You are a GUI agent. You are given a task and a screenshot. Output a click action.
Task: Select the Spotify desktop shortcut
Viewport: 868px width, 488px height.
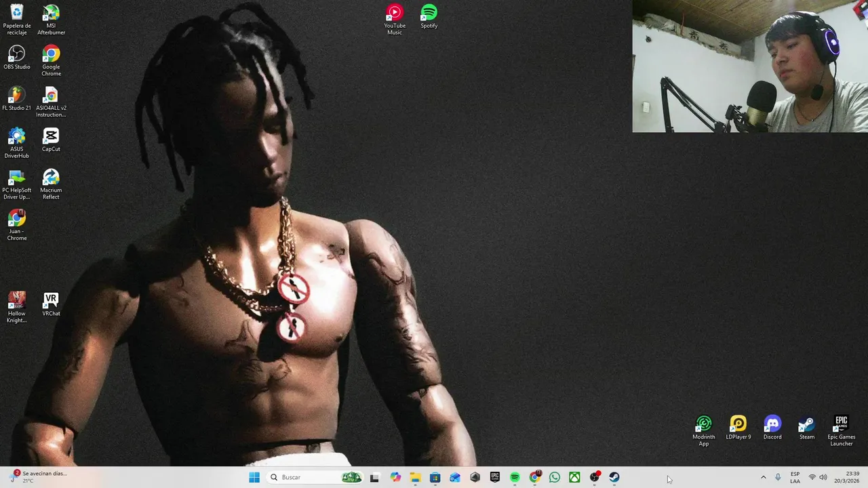click(x=429, y=17)
